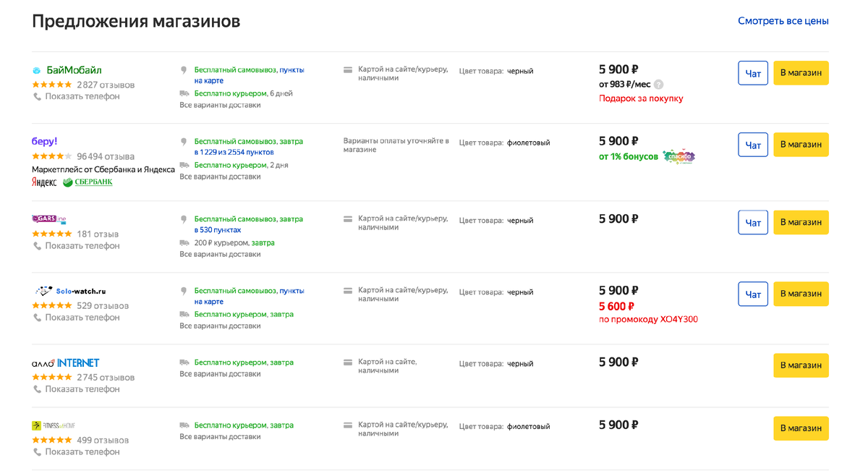Open 2 745 отзывов reviews link

(x=106, y=378)
